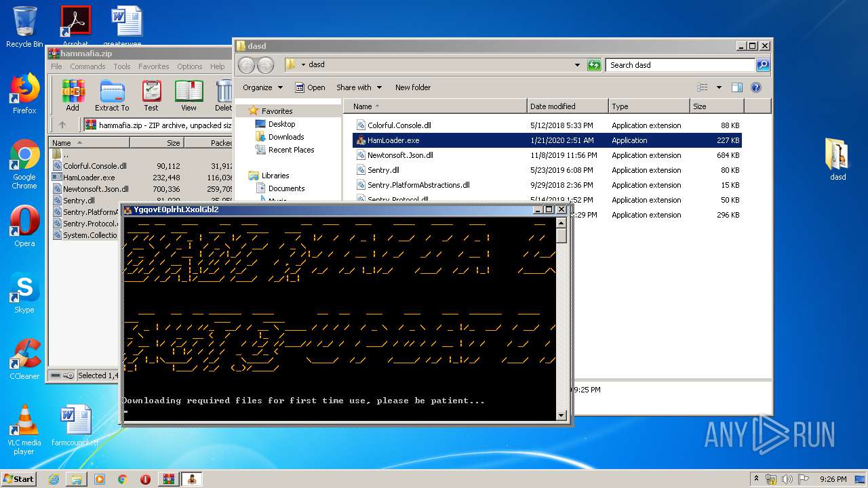Launch Firefox from the desktop
The image size is (868, 488).
point(24,94)
